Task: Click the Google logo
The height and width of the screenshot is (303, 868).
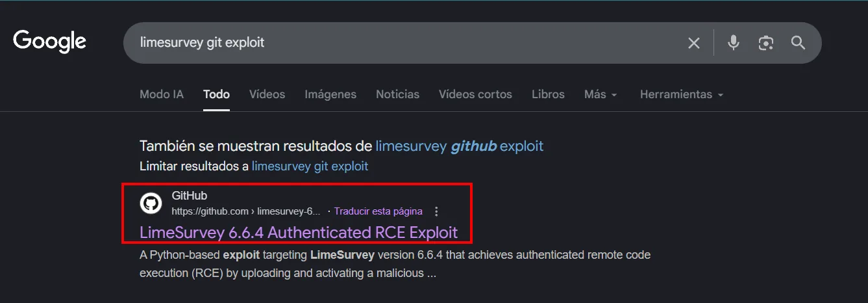Action: pos(49,42)
